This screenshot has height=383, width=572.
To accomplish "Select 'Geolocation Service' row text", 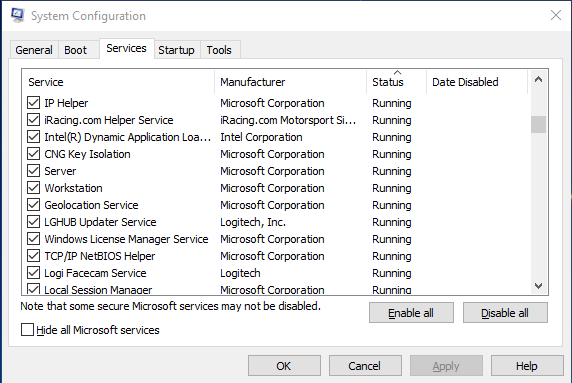I will click(x=91, y=205).
